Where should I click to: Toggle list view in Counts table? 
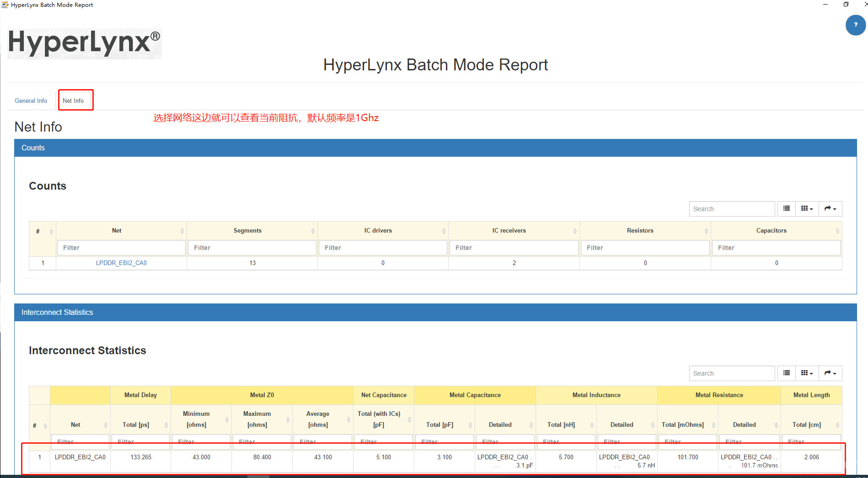786,209
